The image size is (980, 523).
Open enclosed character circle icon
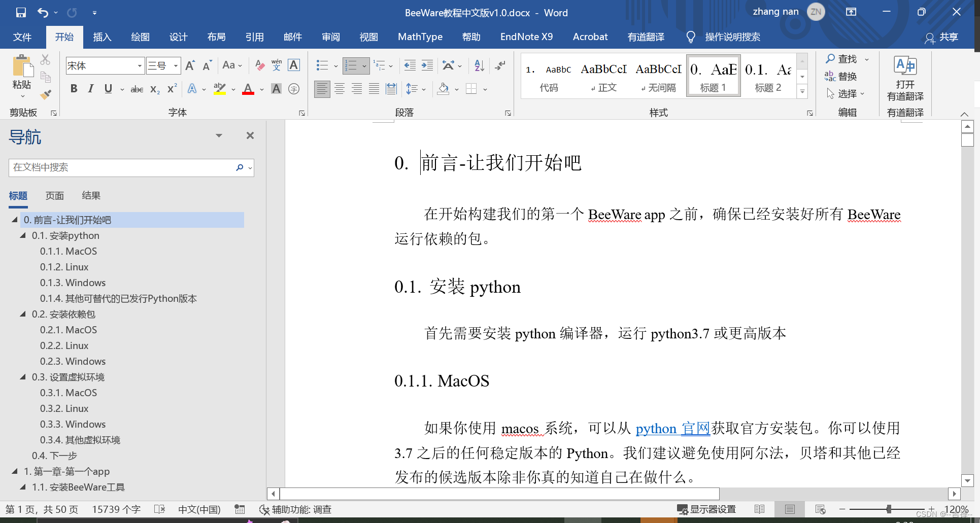pyautogui.click(x=294, y=89)
